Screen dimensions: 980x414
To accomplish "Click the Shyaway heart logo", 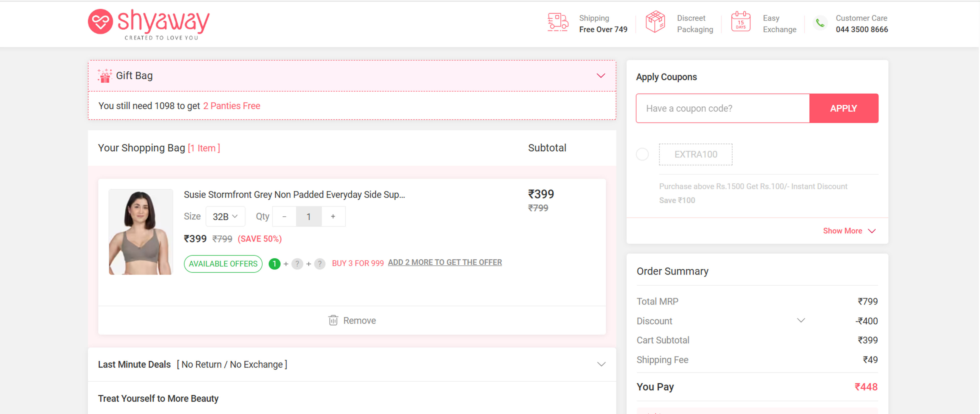I will click(100, 22).
